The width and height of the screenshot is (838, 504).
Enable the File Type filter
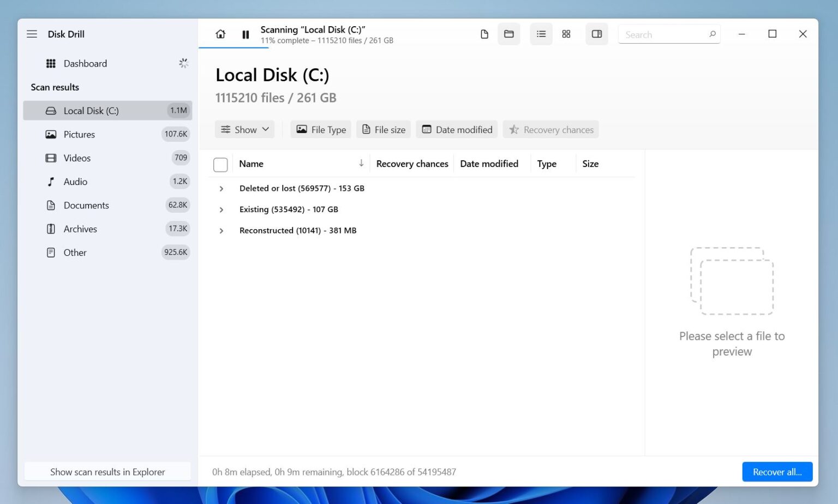[x=320, y=129]
